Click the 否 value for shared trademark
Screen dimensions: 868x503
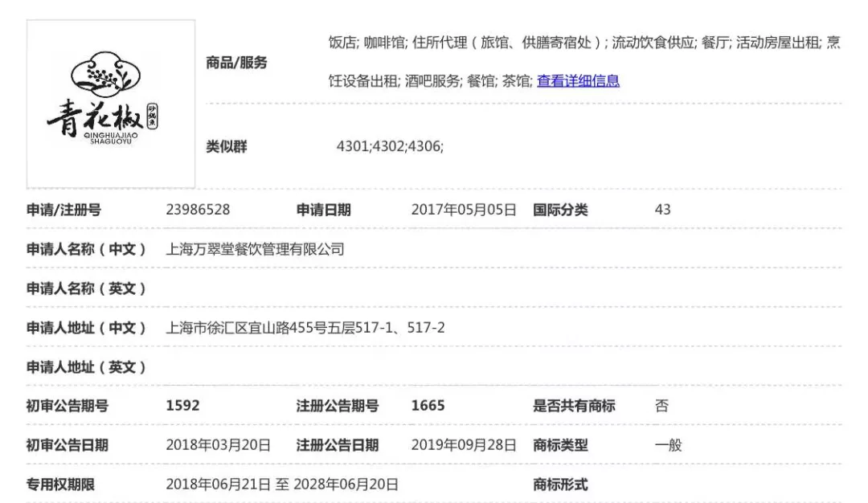661,406
